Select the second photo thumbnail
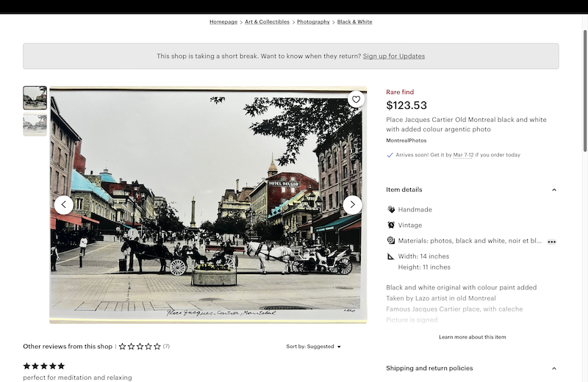588x382 pixels. pyautogui.click(x=35, y=124)
